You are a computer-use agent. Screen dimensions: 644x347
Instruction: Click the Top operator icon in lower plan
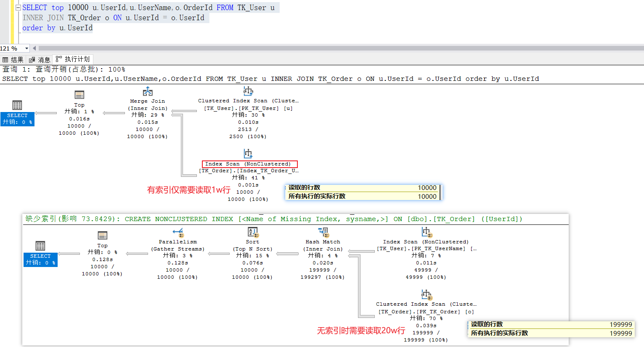point(103,235)
